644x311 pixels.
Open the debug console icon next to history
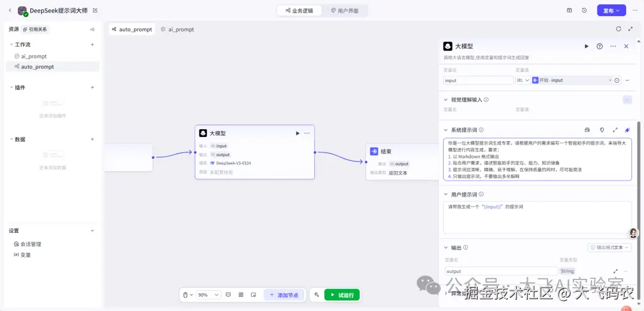point(569,11)
